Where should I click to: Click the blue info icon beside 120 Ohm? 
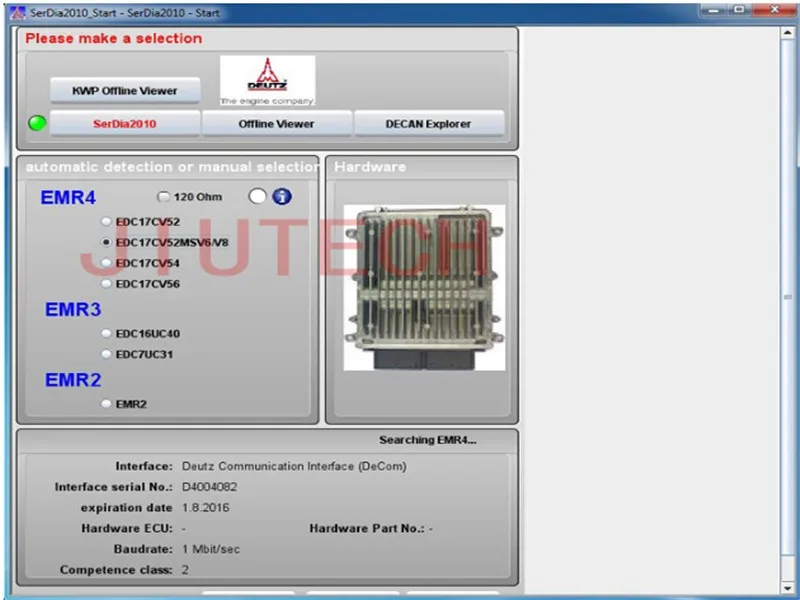pyautogui.click(x=282, y=197)
